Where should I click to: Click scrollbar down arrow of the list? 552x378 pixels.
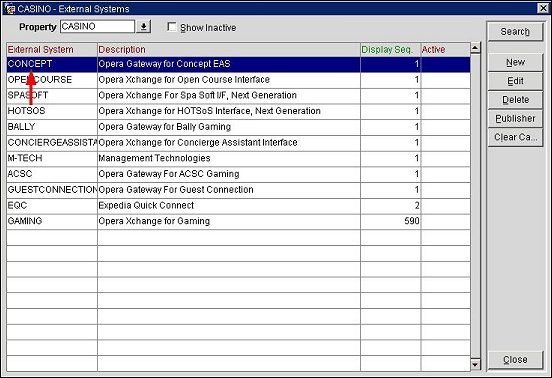point(475,365)
